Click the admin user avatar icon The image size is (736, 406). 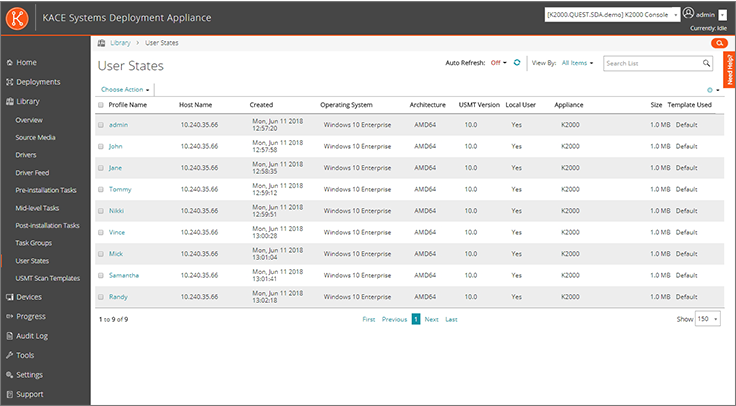click(688, 13)
